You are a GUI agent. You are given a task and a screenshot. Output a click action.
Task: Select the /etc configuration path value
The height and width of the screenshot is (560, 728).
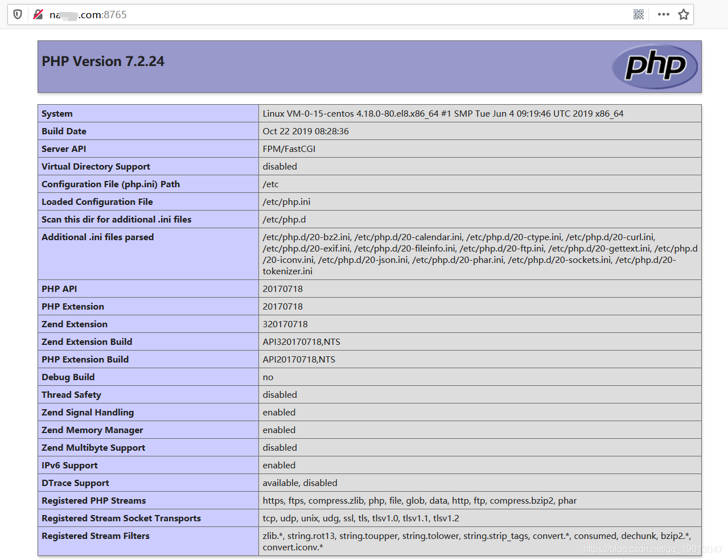tap(270, 184)
